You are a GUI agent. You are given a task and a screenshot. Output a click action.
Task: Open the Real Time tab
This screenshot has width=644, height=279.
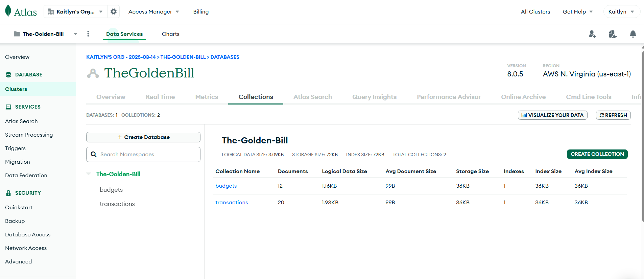pos(160,97)
